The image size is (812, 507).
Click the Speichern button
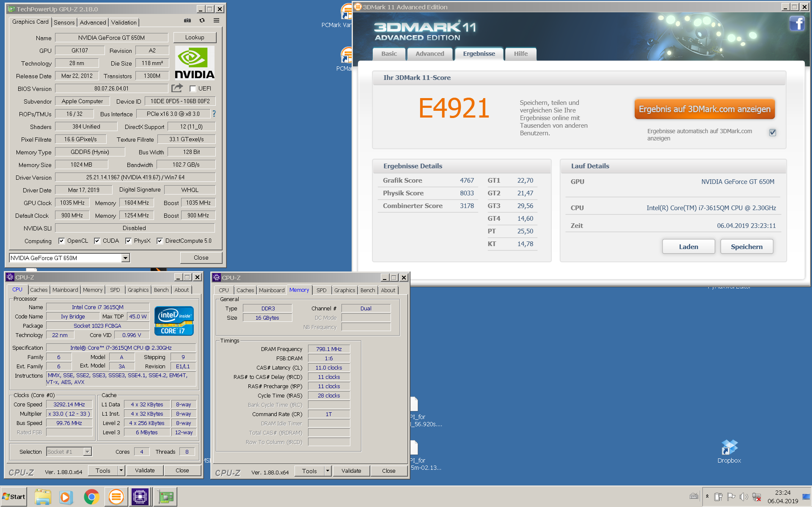pos(746,247)
